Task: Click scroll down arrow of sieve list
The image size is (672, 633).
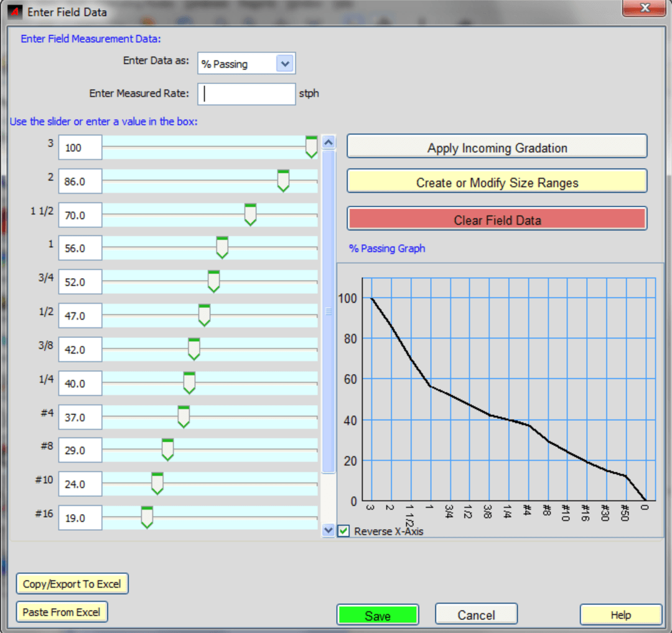Action: point(329,530)
